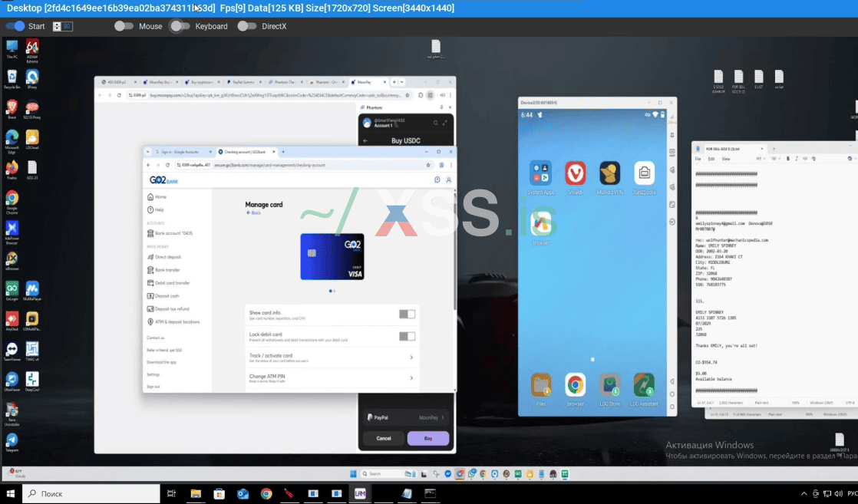Open Brave desktop shortcut
Viewport: 858px width, 504px height.
point(12,109)
